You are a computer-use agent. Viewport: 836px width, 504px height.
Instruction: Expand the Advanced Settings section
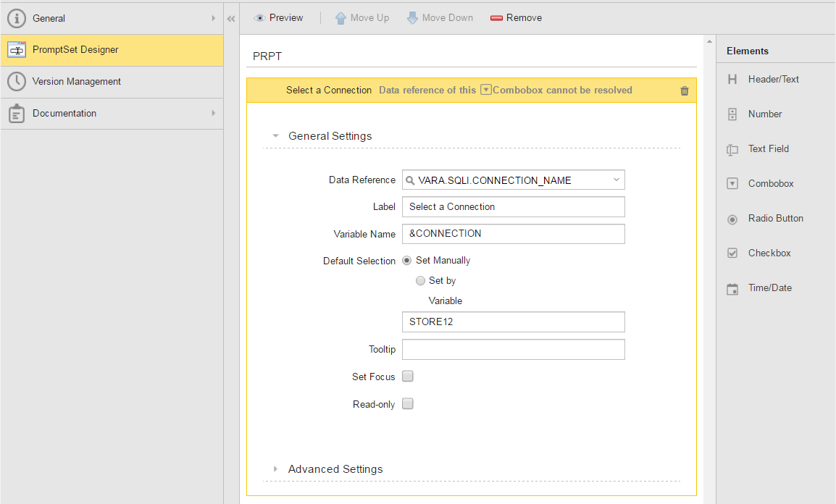coord(275,469)
